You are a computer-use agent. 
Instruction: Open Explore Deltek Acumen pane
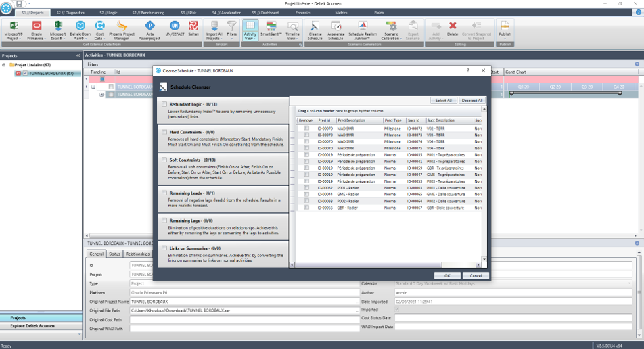(41, 326)
